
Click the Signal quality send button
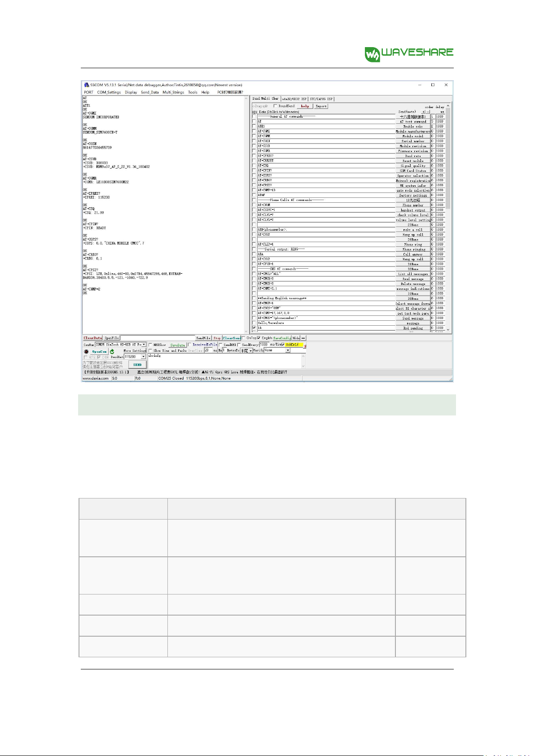tap(413, 166)
